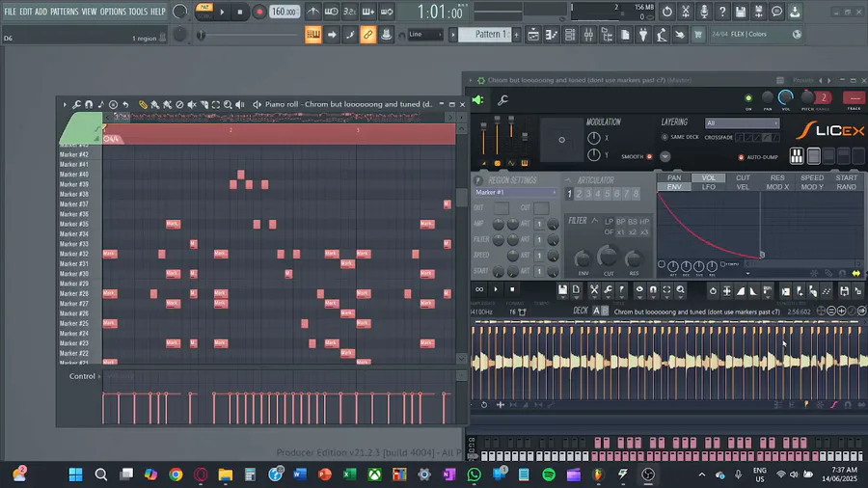Switch to the VOL envelope tab in Slicex
Screen dimensions: 868x488
coord(708,177)
